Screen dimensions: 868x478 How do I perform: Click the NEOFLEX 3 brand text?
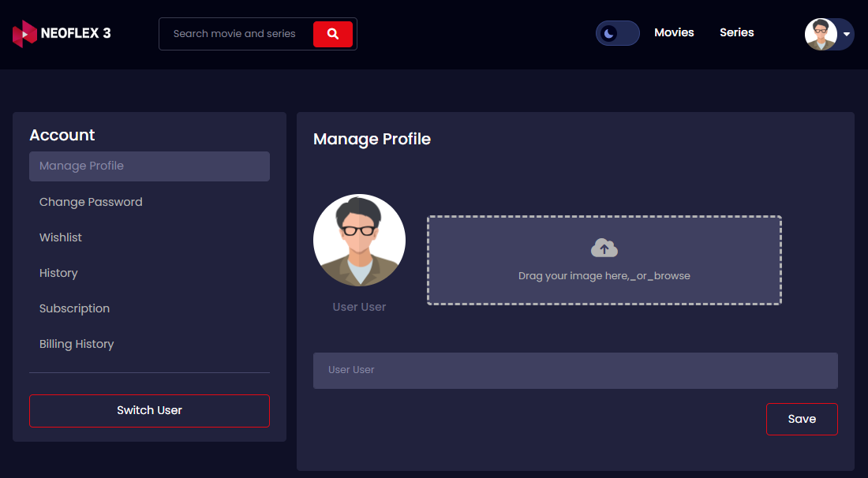(77, 33)
